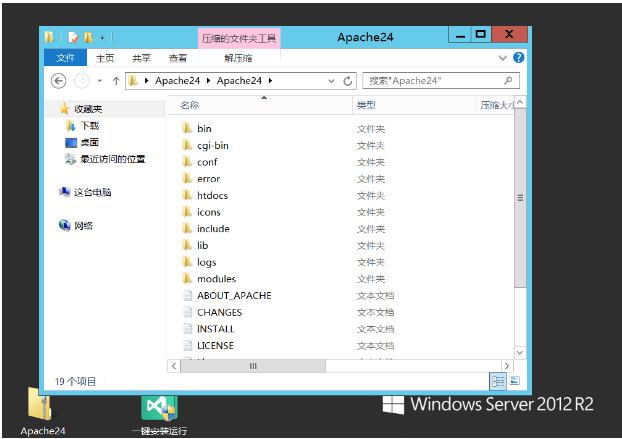
Task: Sort by the 类型 column header
Action: (414, 105)
